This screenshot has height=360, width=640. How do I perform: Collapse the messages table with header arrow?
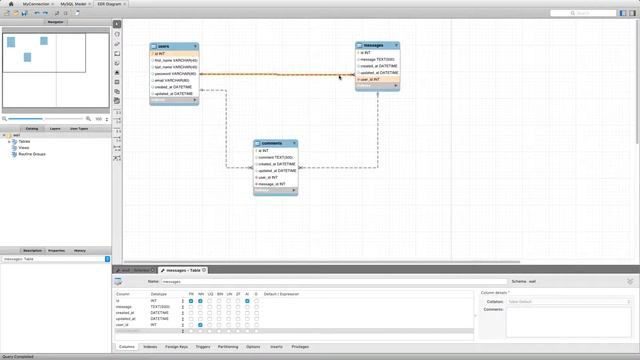396,45
